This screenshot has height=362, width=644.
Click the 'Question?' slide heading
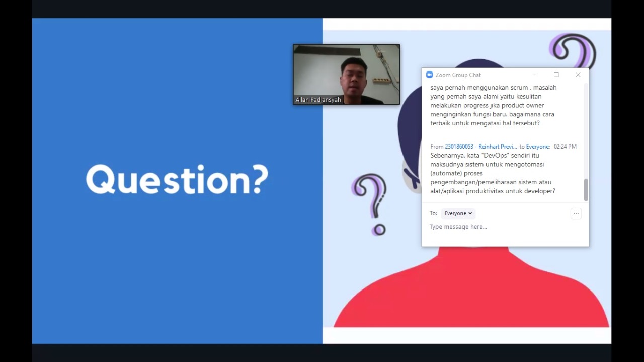(177, 180)
